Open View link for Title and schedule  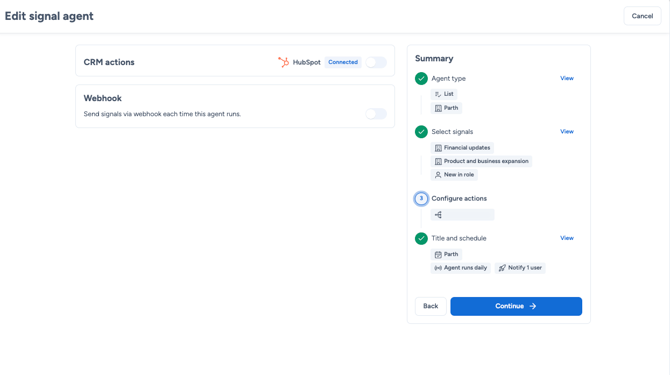click(567, 238)
